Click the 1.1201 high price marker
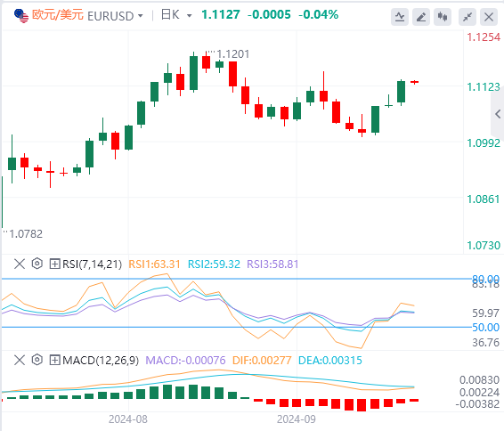The image size is (504, 431). 233,54
